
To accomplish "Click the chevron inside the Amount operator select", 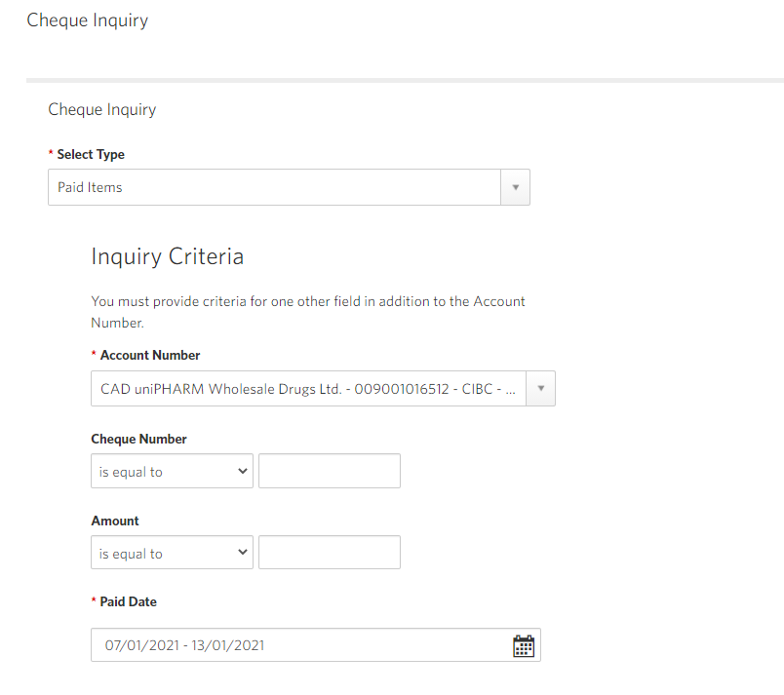I will click(243, 552).
